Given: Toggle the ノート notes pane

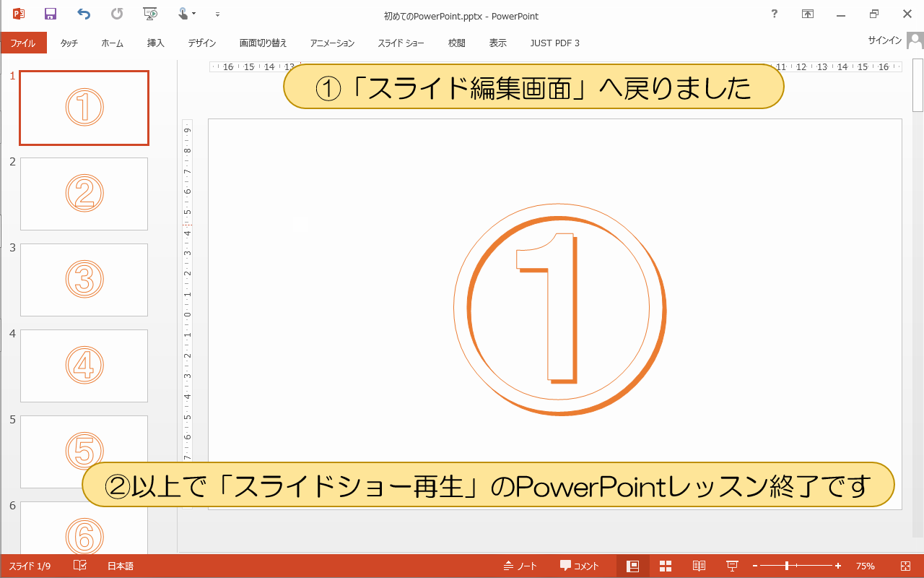Looking at the screenshot, I should (520, 566).
